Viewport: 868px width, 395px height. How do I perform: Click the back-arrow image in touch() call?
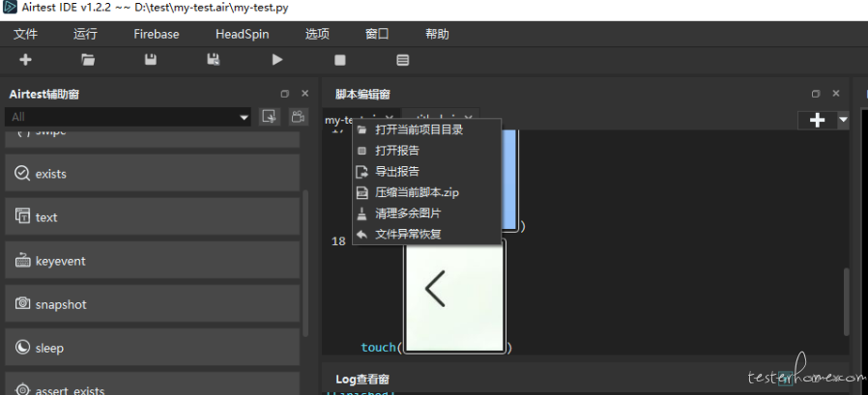pyautogui.click(x=454, y=296)
